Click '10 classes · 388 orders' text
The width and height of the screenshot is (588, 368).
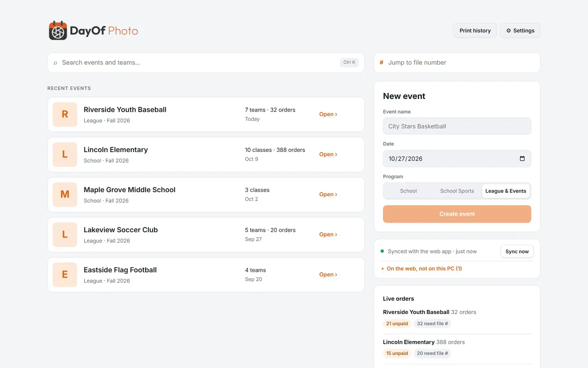tap(275, 150)
